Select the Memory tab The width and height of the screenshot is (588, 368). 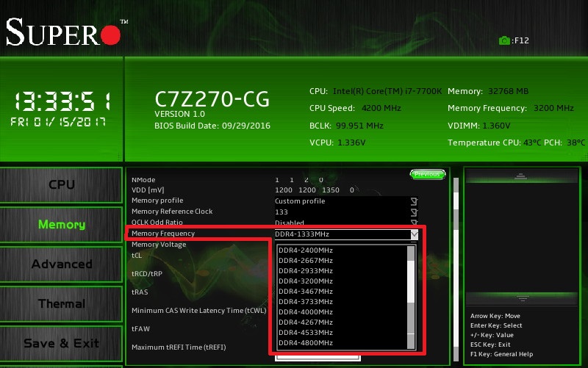[61, 225]
